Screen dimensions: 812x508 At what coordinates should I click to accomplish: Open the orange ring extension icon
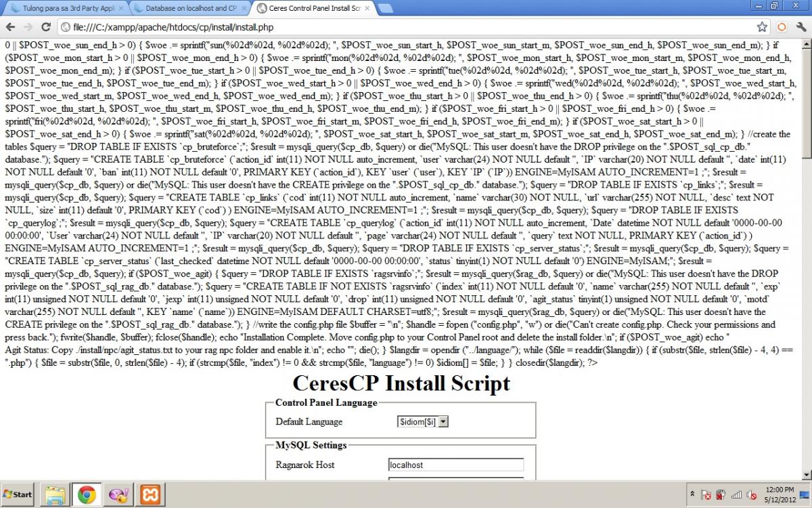[x=782, y=27]
